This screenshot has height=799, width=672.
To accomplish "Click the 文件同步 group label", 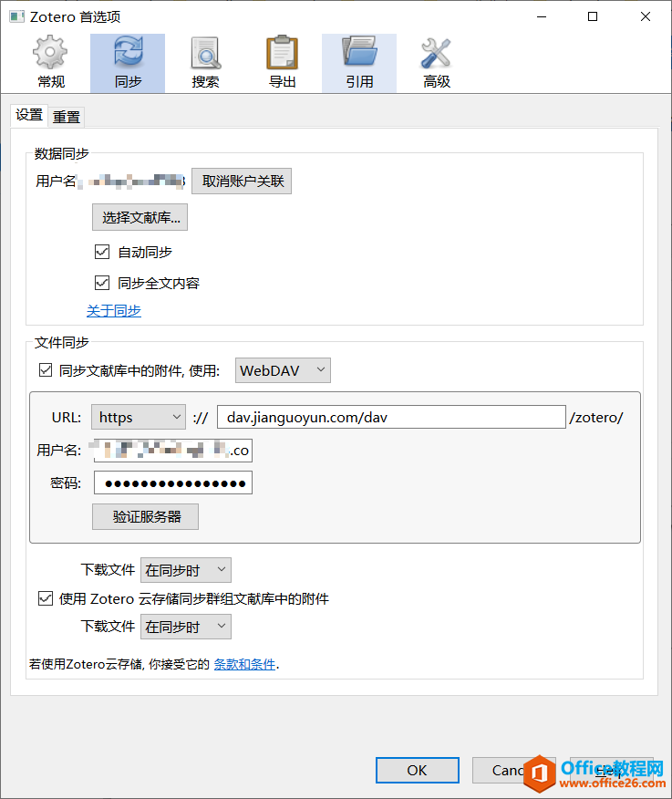I will point(62,342).
